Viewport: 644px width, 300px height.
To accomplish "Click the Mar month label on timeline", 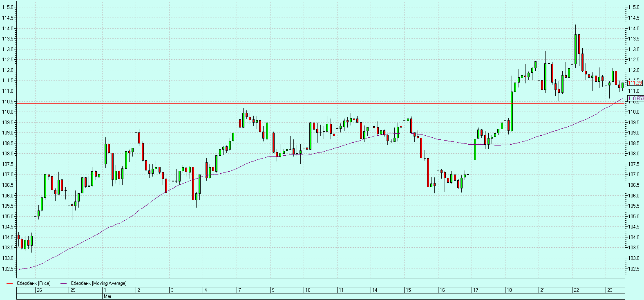I will [x=108, y=296].
